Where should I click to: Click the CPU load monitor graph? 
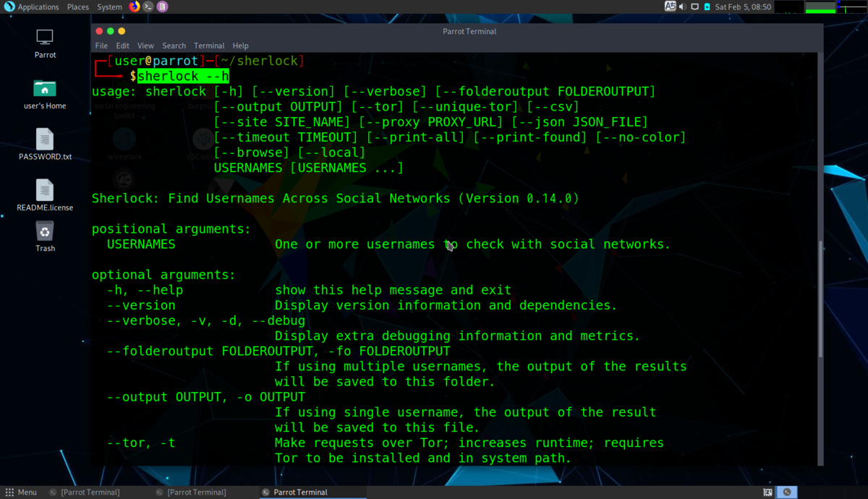point(788,7)
